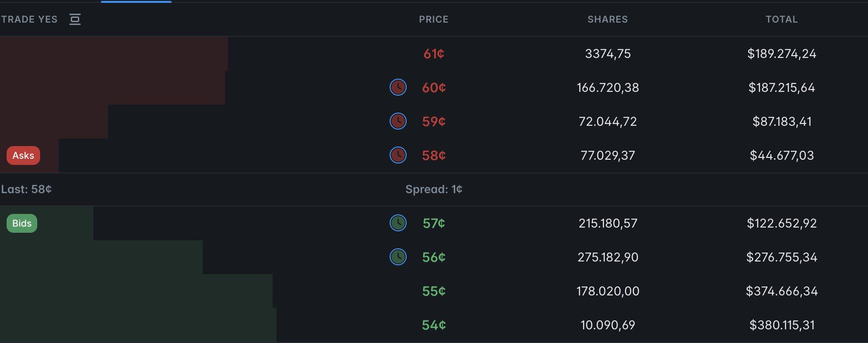Pick the 59¢ ask price
This screenshot has height=343, width=868.
click(x=434, y=122)
